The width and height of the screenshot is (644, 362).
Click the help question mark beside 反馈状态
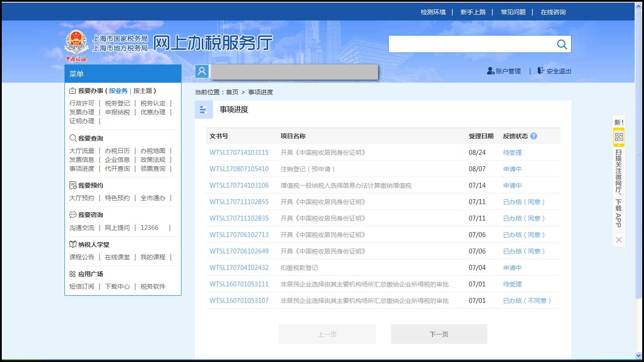(534, 136)
